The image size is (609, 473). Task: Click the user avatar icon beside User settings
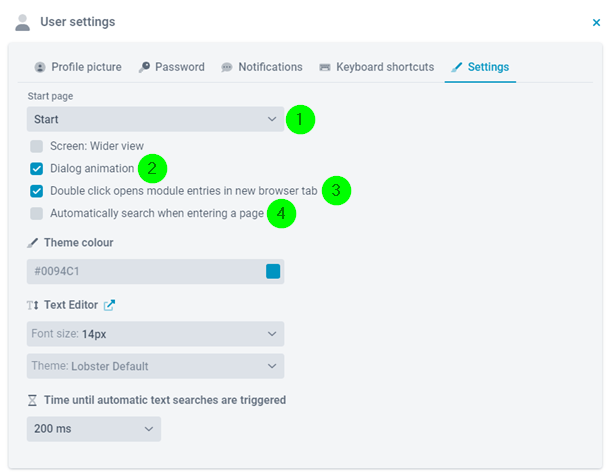click(23, 23)
